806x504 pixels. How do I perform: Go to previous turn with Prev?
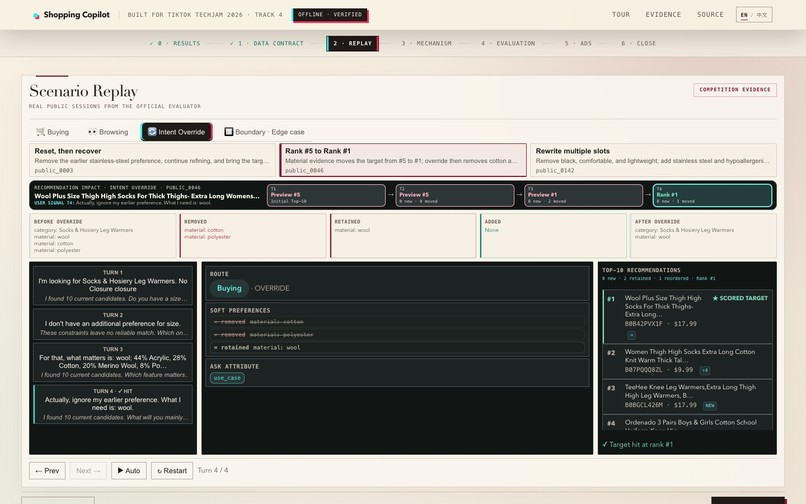47,471
